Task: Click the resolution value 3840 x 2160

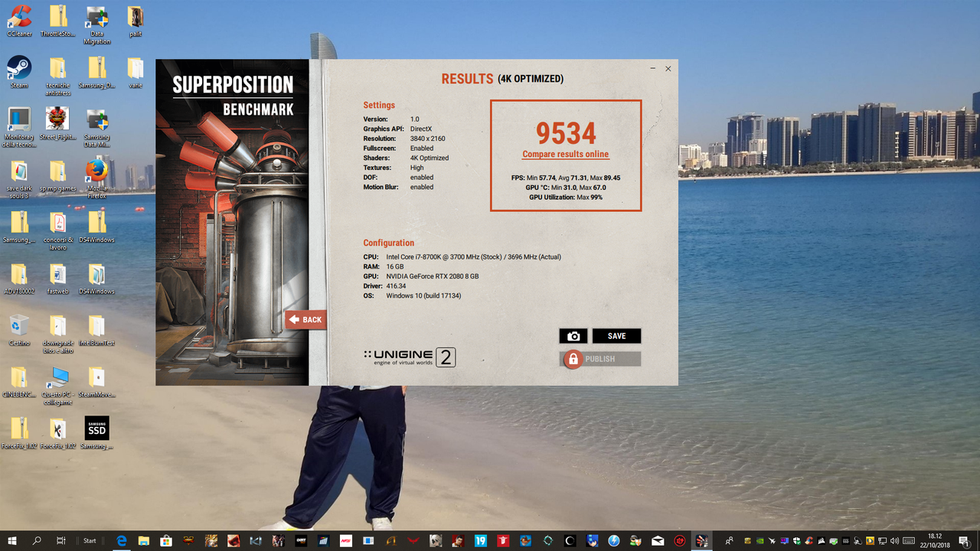Action: pyautogui.click(x=427, y=139)
